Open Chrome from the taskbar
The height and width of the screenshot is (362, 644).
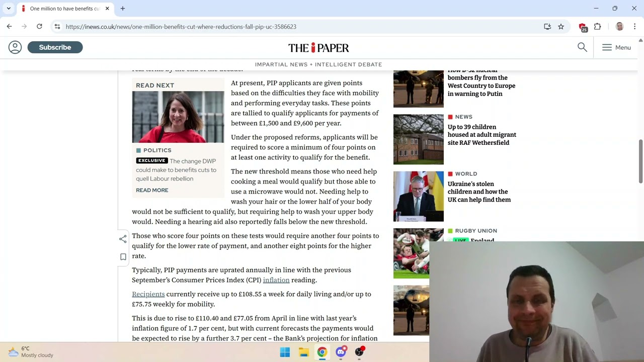click(x=322, y=352)
